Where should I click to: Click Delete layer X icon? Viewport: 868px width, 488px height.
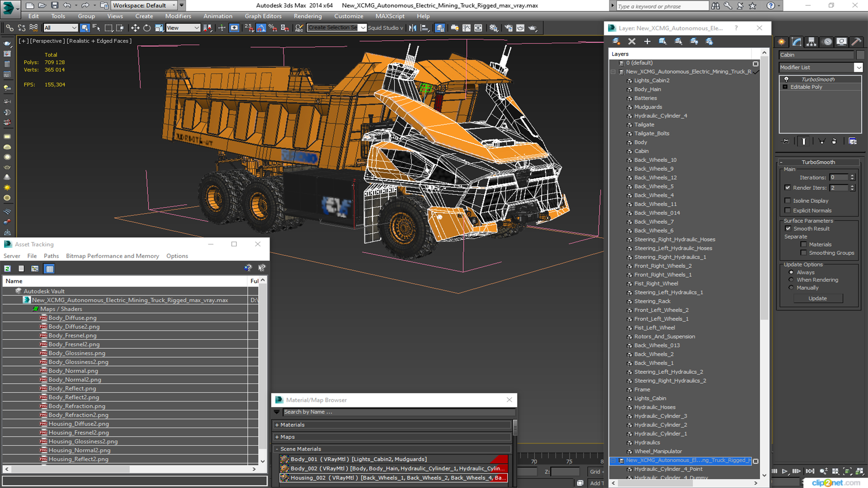point(632,41)
